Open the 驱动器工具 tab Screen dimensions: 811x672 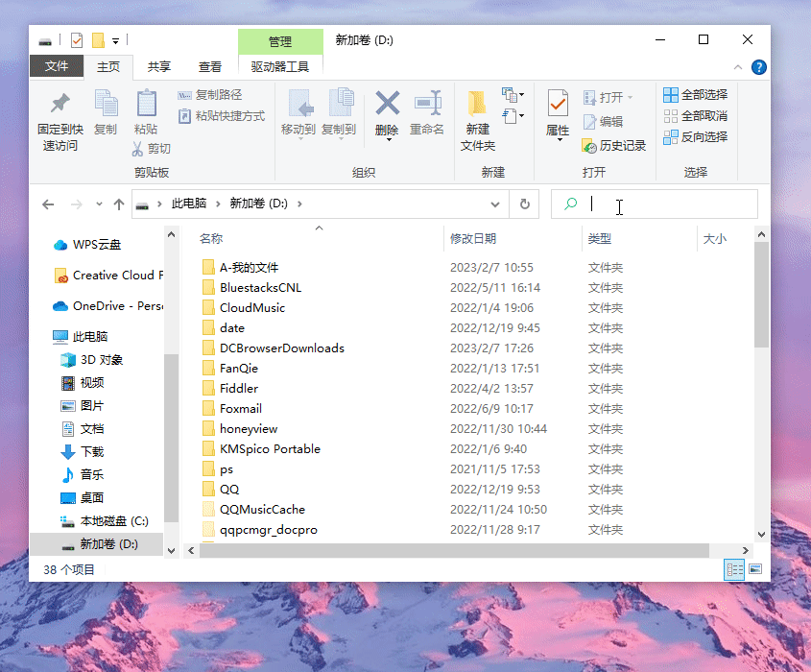point(280,67)
